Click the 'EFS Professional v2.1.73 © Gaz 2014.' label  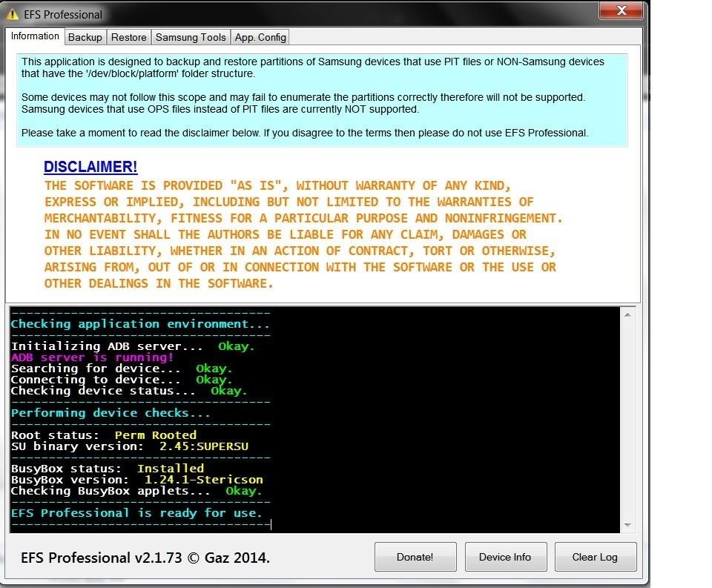pos(145,558)
